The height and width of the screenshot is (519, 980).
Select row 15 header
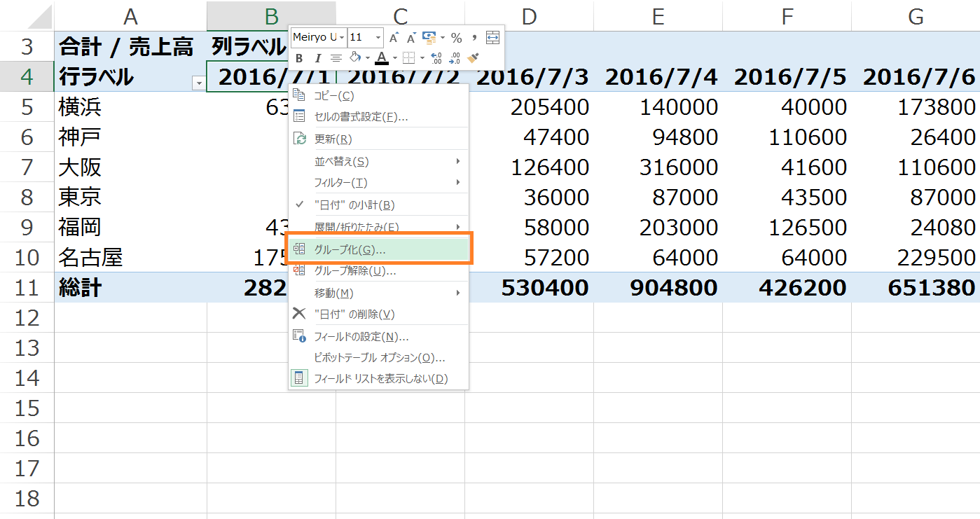pyautogui.click(x=27, y=408)
